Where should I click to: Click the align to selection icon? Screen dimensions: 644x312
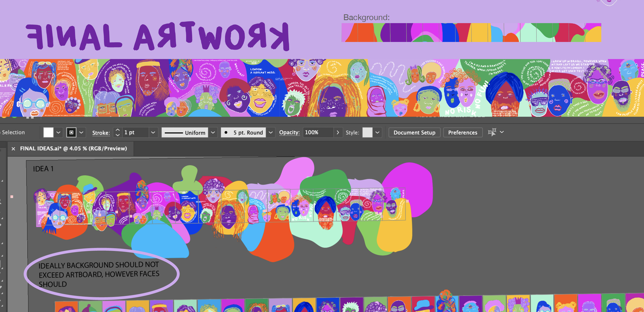[492, 132]
